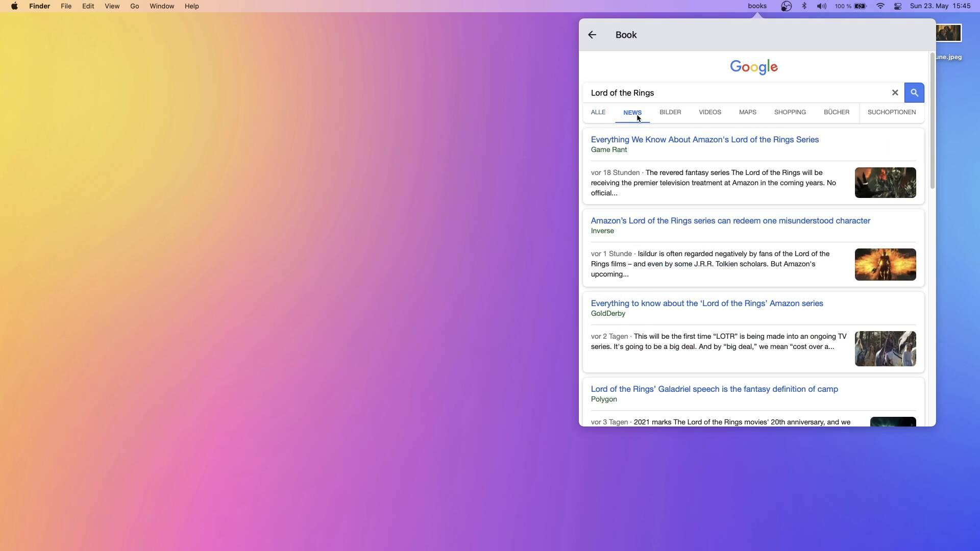The height and width of the screenshot is (551, 980).
Task: Select the NEWS search tab
Action: pos(632,112)
